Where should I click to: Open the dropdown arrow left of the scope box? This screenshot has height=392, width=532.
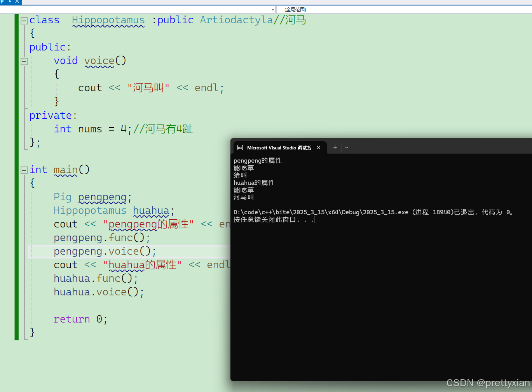272,10
